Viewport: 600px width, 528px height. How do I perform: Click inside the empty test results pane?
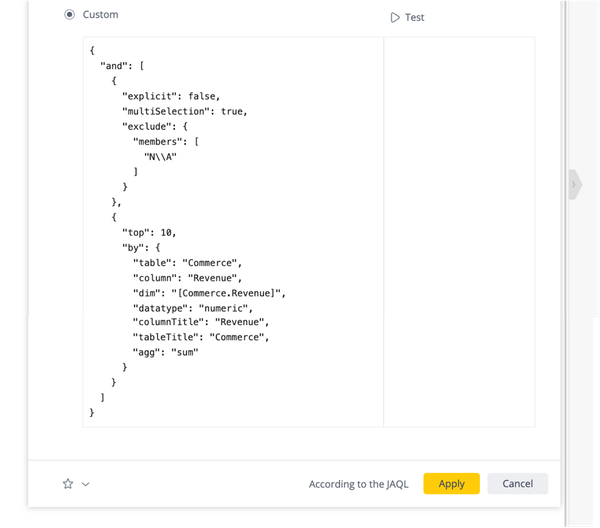[459, 230]
